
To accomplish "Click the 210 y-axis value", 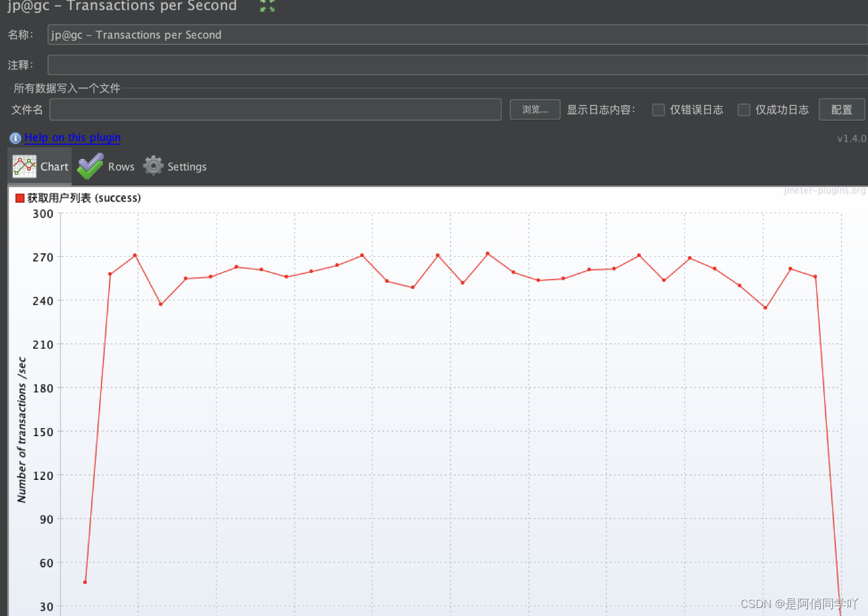I will pyautogui.click(x=43, y=344).
